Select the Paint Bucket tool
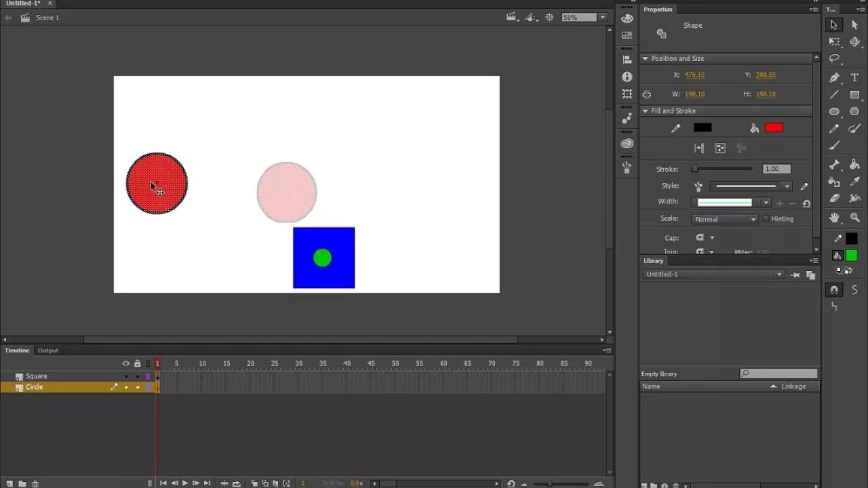The width and height of the screenshot is (868, 488). [854, 164]
